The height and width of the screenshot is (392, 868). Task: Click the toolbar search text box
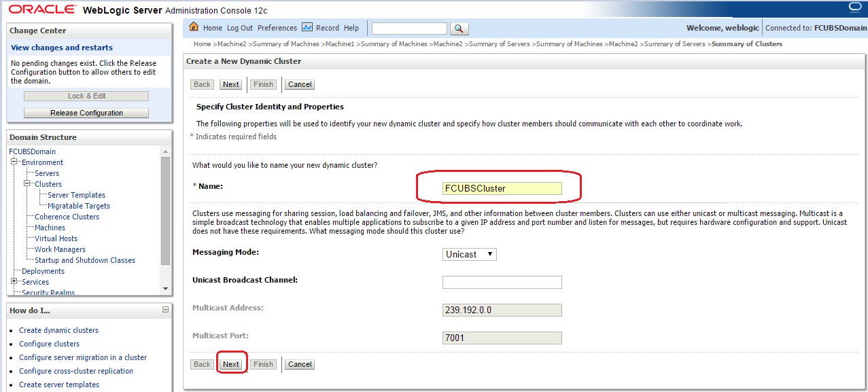point(409,28)
